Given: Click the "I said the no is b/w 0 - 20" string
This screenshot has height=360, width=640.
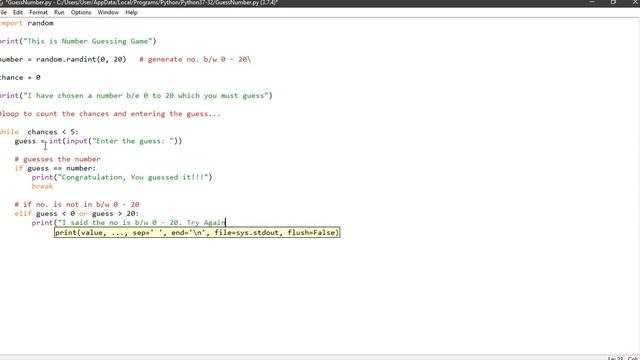Looking at the screenshot, I should pos(141,222).
